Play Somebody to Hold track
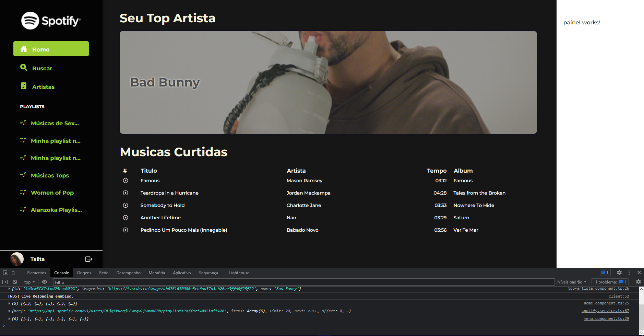Image resolution: width=644 pixels, height=336 pixels. tap(126, 205)
